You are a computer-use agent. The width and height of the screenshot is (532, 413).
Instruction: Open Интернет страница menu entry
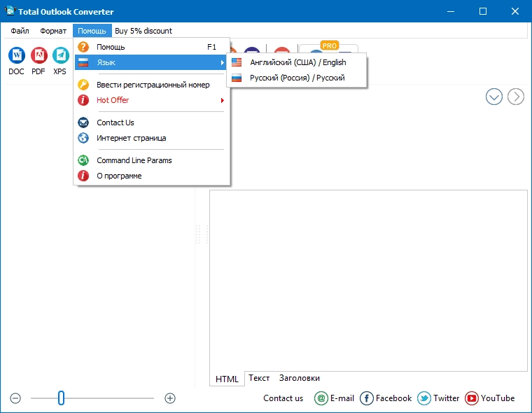point(150,138)
